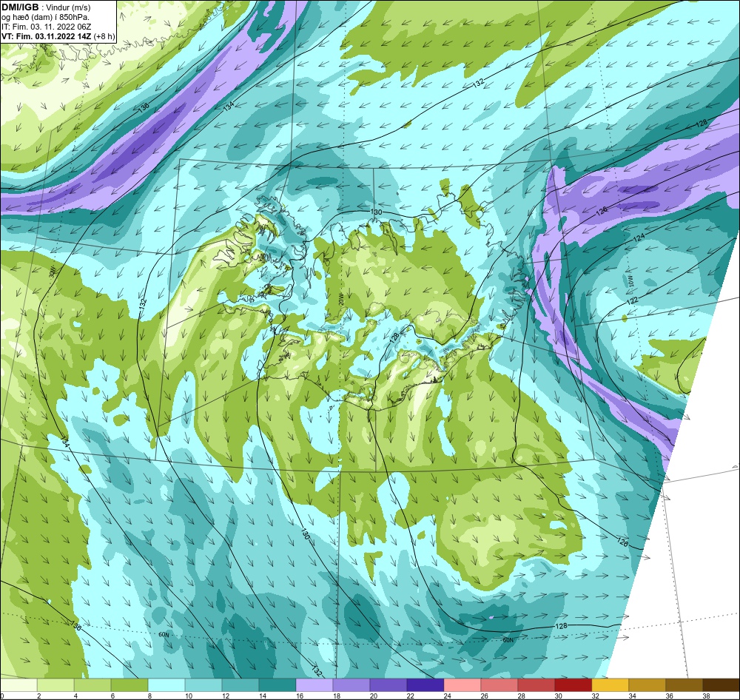Click the 16–18 m/s light purple swatch
Screen dimensions: 740x700
[314, 685]
